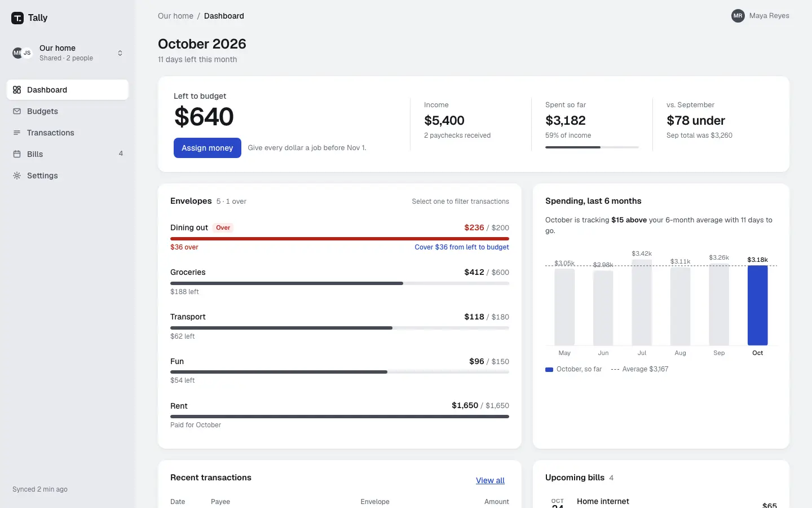Select the Dining out envelope name
The image size is (812, 508).
point(189,227)
